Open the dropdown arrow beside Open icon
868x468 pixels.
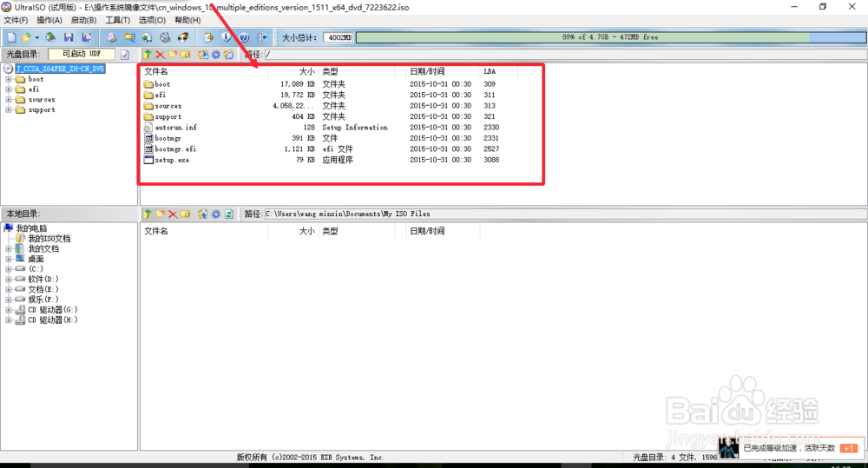tap(36, 37)
